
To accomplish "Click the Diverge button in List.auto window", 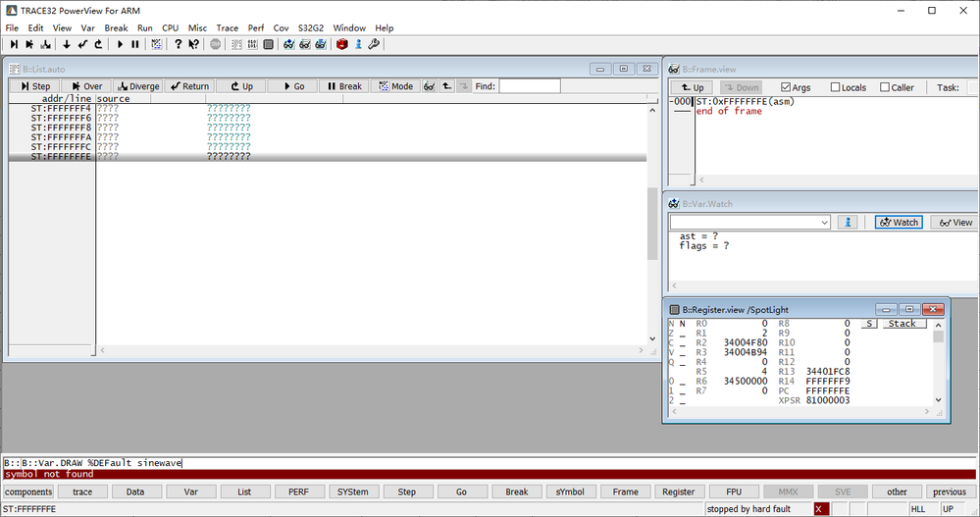I will [138, 86].
